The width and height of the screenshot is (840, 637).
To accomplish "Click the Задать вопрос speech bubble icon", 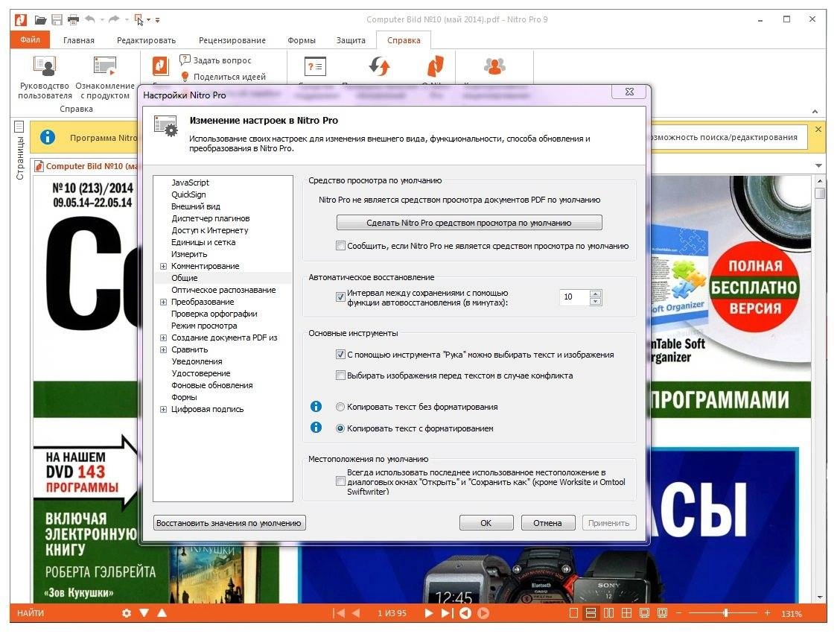I will [x=185, y=60].
